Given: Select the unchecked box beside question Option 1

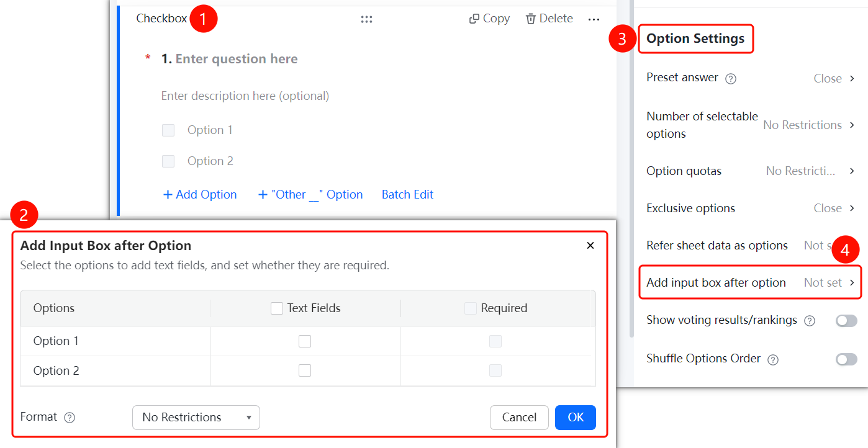Looking at the screenshot, I should tap(168, 130).
